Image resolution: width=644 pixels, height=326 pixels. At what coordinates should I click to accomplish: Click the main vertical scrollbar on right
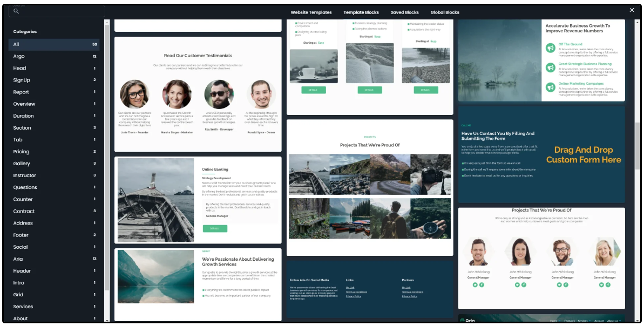[638, 146]
